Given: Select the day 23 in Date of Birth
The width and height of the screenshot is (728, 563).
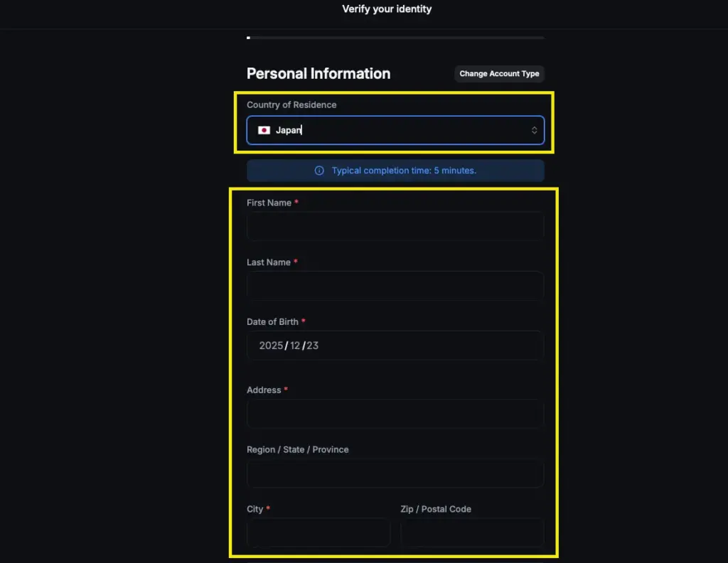Looking at the screenshot, I should (x=313, y=345).
